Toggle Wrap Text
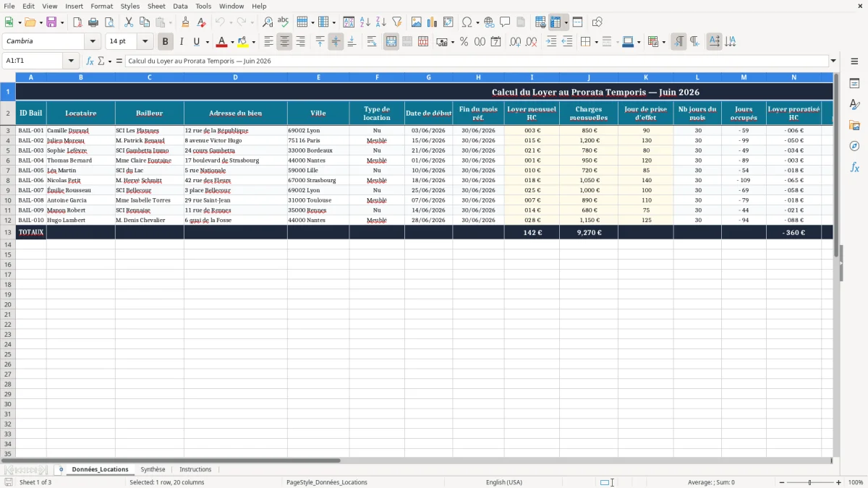Viewport: 868px width, 488px height. coord(371,42)
